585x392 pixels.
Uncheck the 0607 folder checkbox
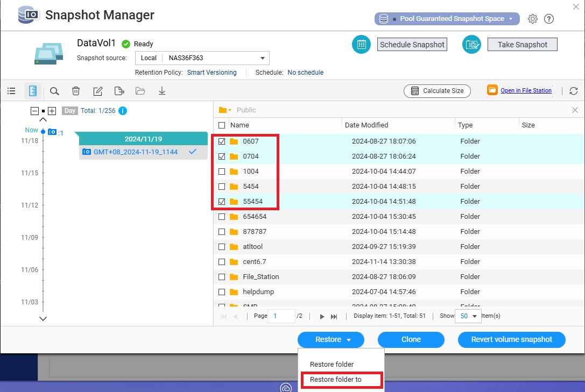pos(222,141)
